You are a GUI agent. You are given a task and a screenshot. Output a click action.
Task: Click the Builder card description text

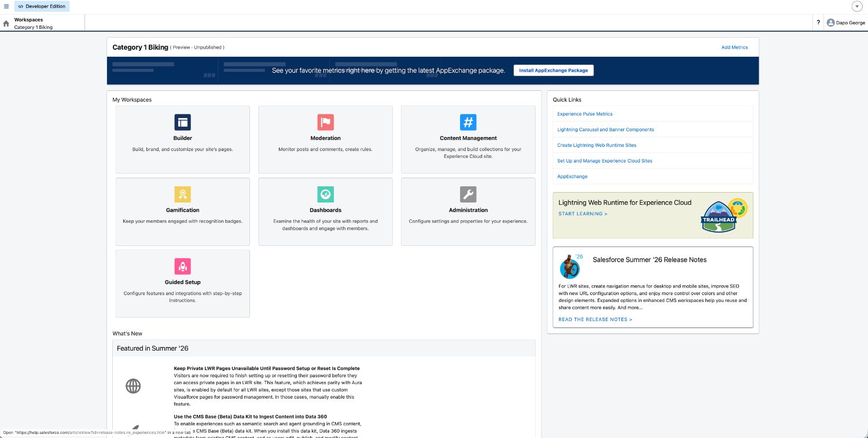point(183,149)
